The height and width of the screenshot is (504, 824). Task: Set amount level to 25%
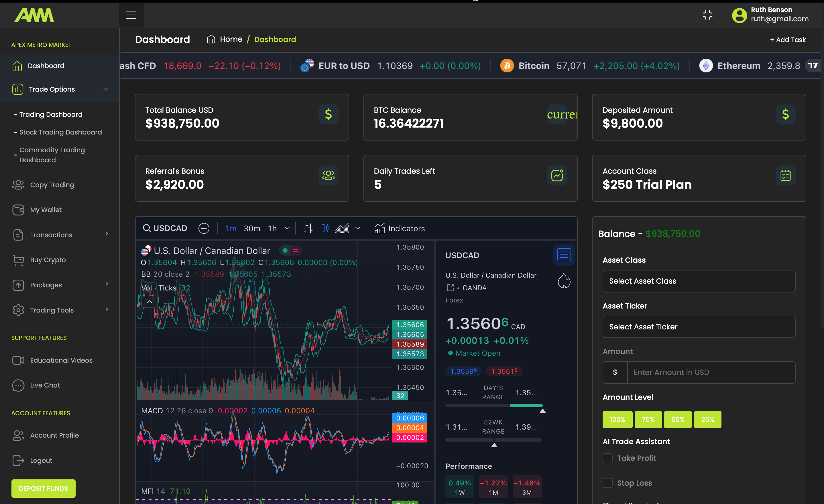coord(707,420)
